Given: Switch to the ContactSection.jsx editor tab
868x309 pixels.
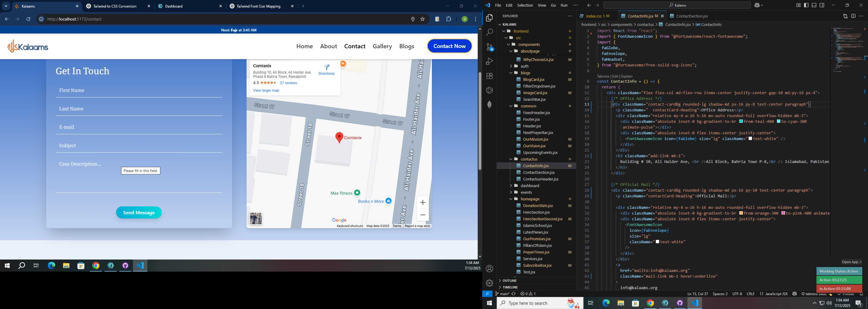Looking at the screenshot, I should (692, 16).
